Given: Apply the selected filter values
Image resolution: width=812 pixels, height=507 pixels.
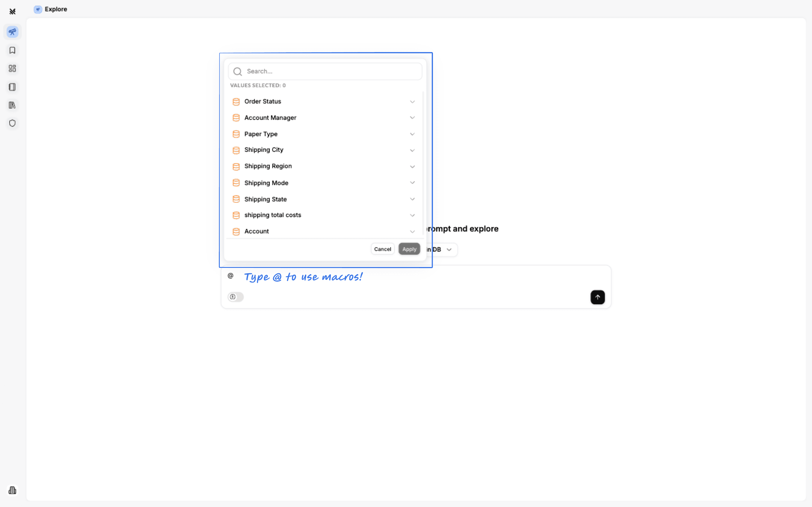Looking at the screenshot, I should tap(409, 249).
